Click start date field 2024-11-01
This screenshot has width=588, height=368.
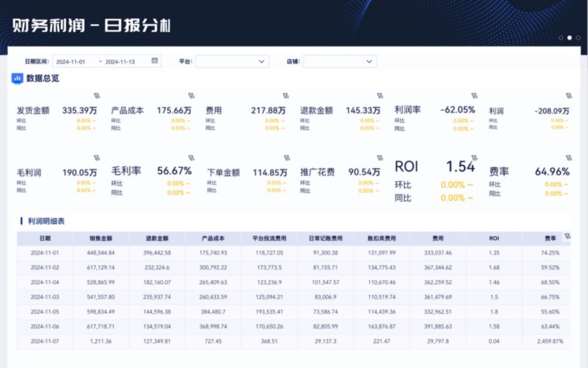coord(71,62)
